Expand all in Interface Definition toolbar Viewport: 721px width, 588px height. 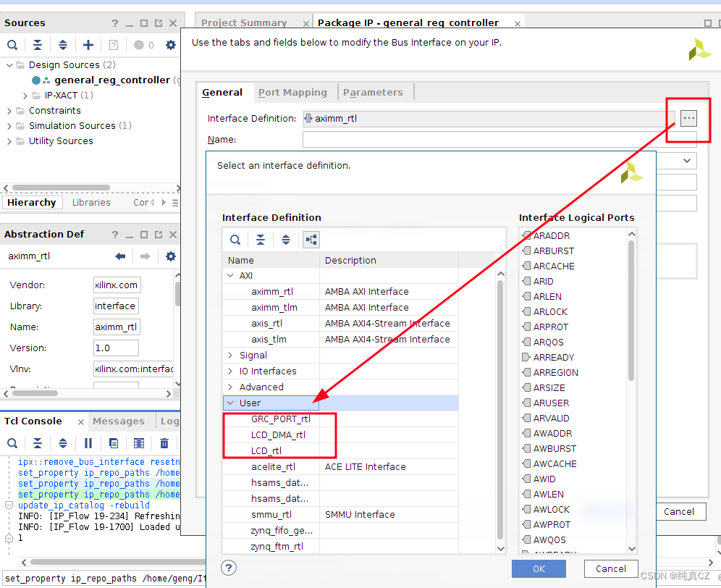pyautogui.click(x=286, y=240)
